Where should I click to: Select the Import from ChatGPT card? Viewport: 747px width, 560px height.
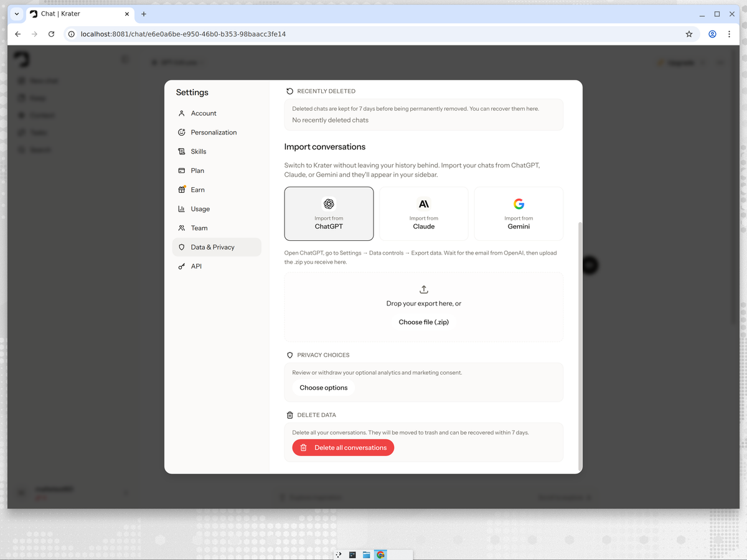click(x=329, y=213)
